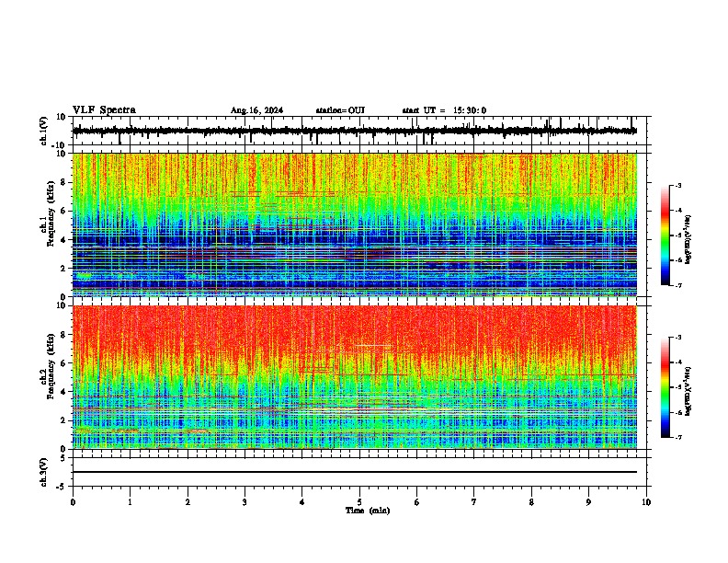Click the ch.2 spectrogram plot

click(x=355, y=377)
